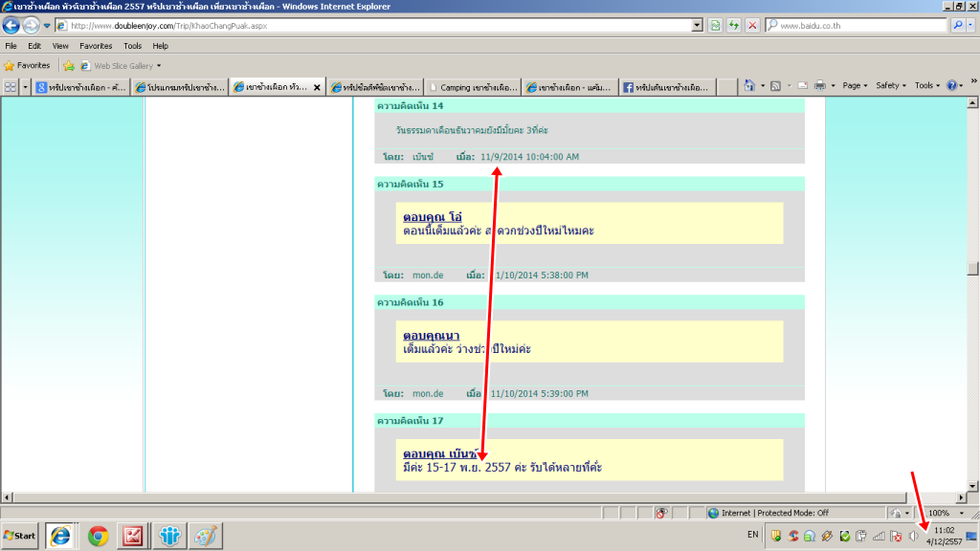Screen dimensions: 980x551
Task: Open the File menu
Action: 11,46
